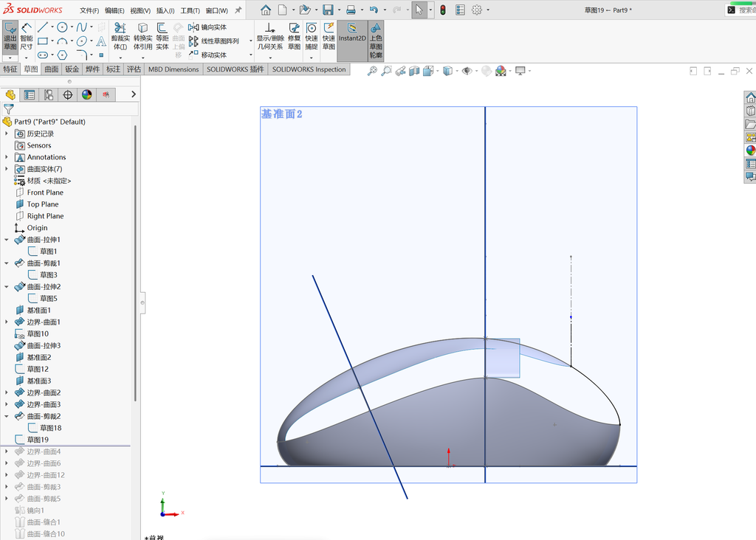Toggle the Select arrow tool
756x540 pixels.
tap(419, 10)
